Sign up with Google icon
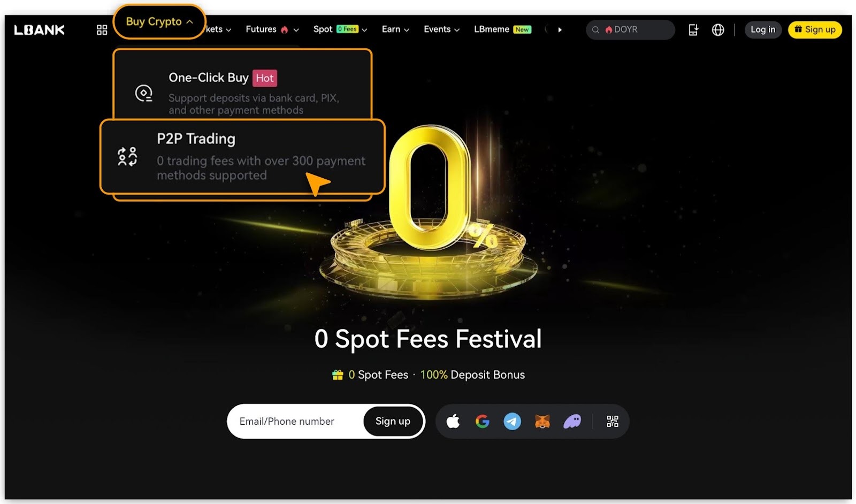The height and width of the screenshot is (504, 856). click(x=483, y=422)
